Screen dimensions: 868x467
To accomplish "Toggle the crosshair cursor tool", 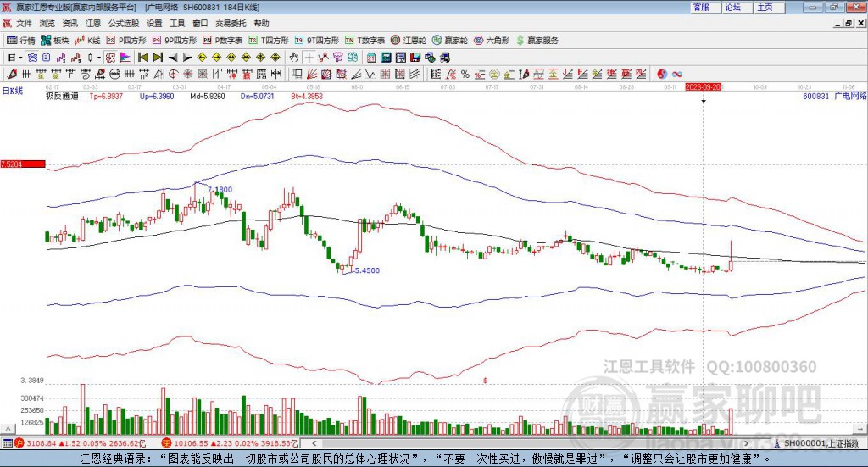I will [x=309, y=58].
